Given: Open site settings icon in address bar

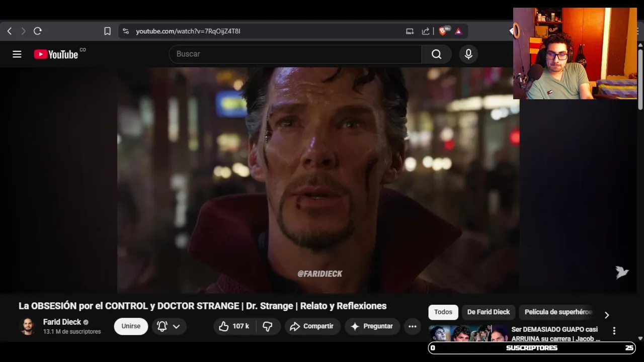Looking at the screenshot, I should [x=125, y=31].
